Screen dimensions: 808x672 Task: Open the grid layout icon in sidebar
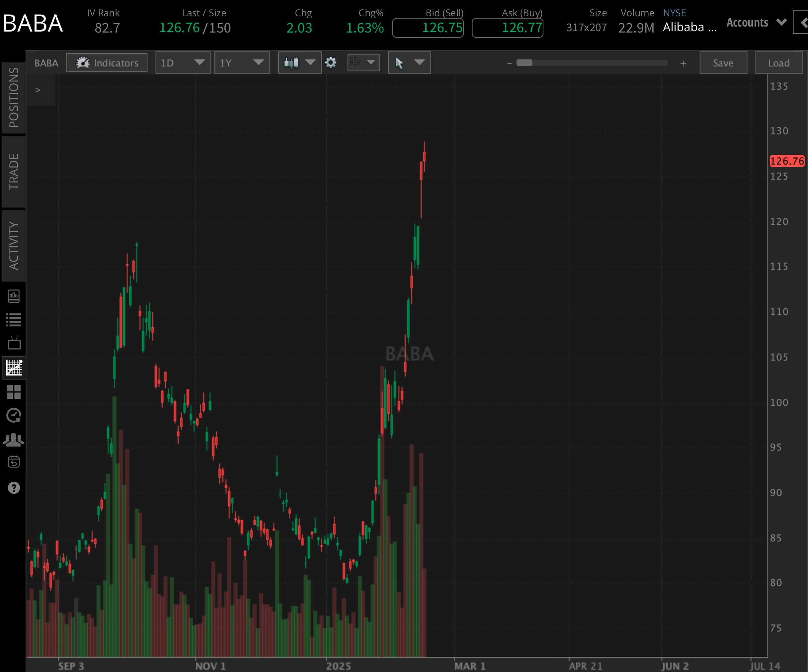[x=14, y=392]
